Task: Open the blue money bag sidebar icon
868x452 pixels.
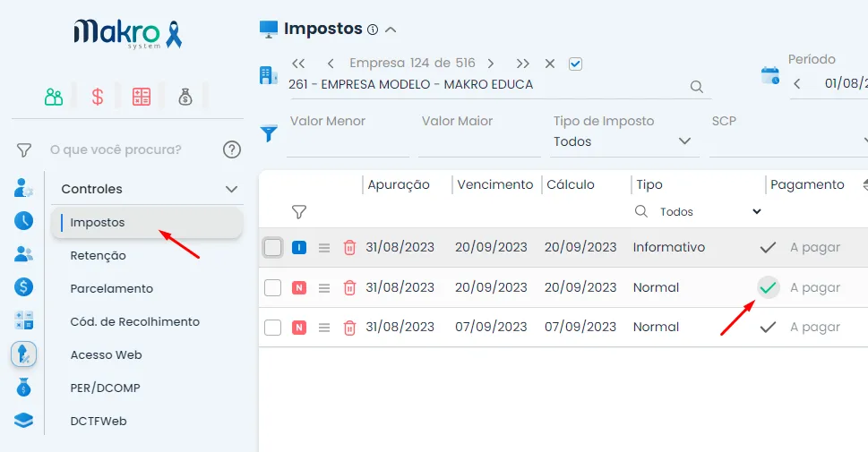Action: click(23, 388)
